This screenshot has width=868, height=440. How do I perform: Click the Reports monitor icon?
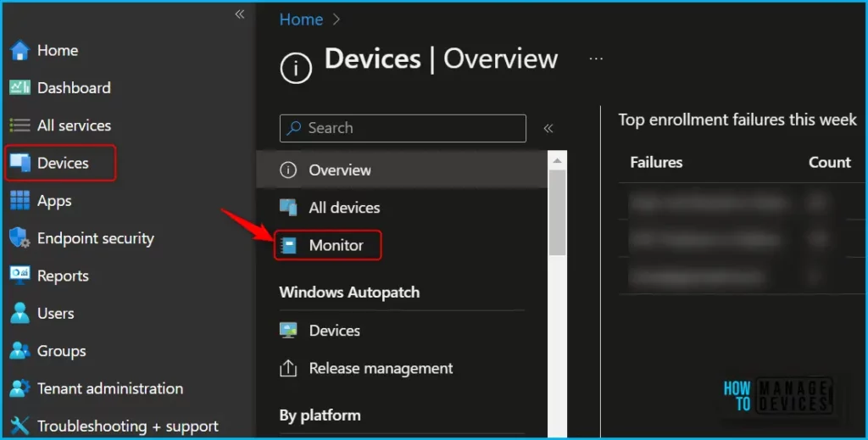(x=20, y=275)
